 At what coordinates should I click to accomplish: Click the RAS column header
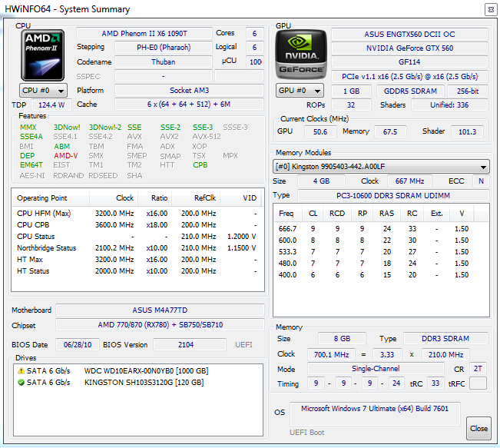pyautogui.click(x=387, y=213)
